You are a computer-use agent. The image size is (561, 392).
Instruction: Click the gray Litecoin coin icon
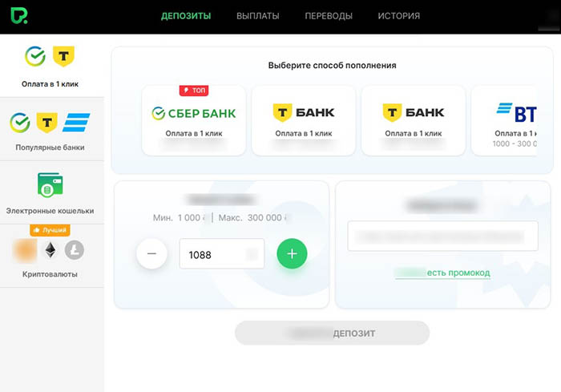75,250
